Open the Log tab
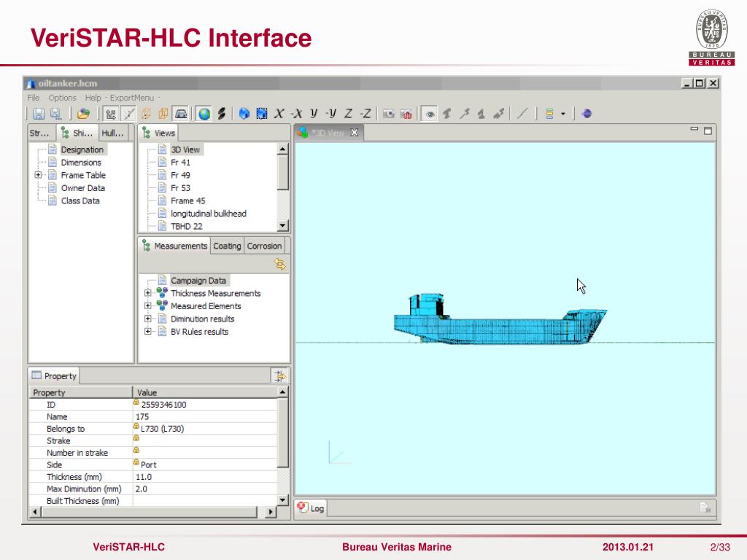The image size is (747, 560). click(x=311, y=508)
